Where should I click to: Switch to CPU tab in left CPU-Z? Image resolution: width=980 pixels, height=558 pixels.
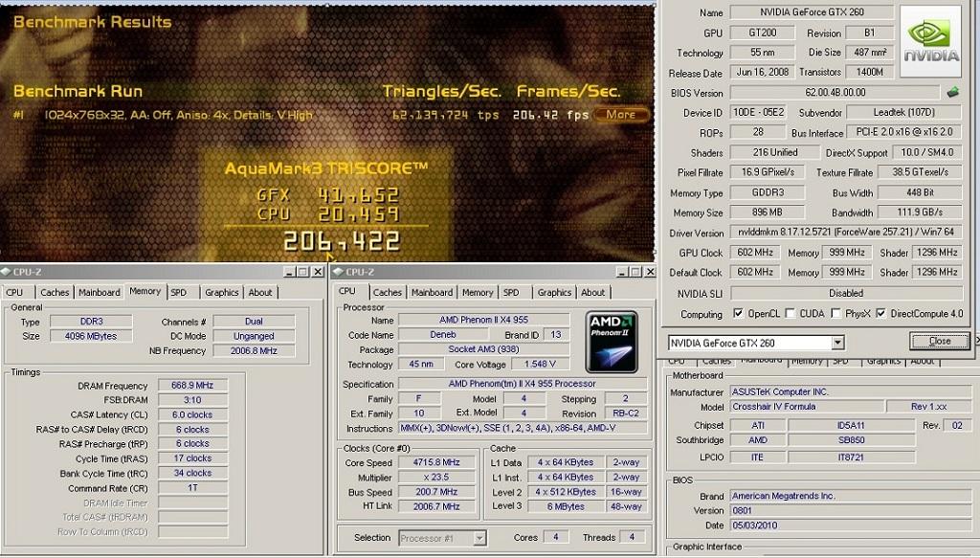(x=14, y=292)
